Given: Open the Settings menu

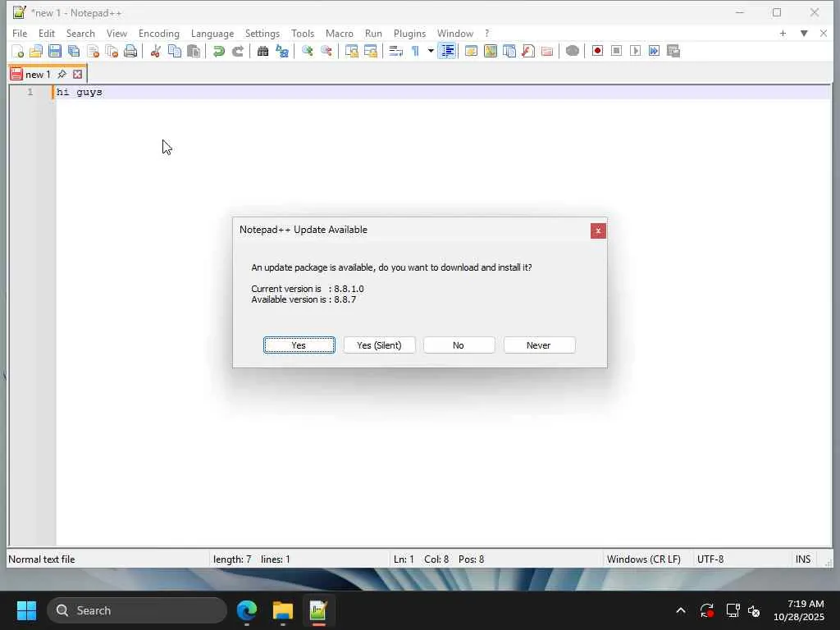Looking at the screenshot, I should click(x=262, y=33).
